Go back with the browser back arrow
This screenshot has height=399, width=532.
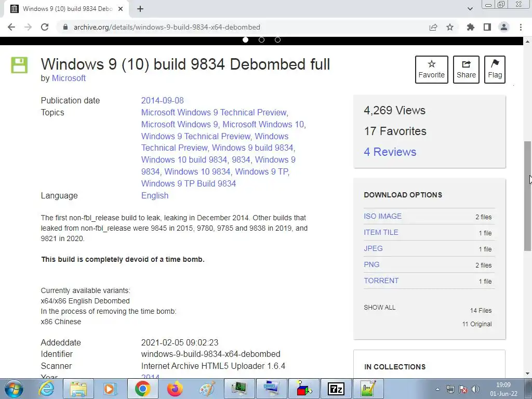point(11,27)
